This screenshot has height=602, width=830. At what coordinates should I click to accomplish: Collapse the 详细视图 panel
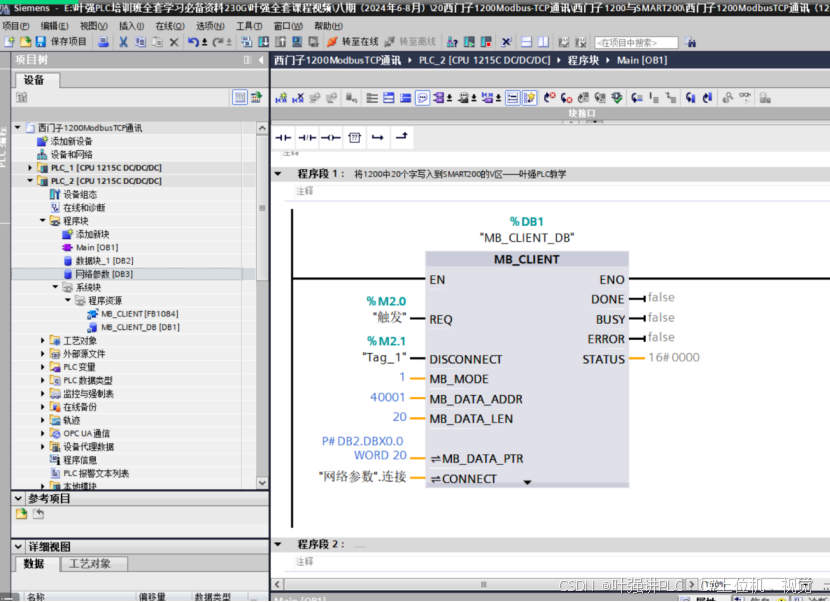pos(19,546)
